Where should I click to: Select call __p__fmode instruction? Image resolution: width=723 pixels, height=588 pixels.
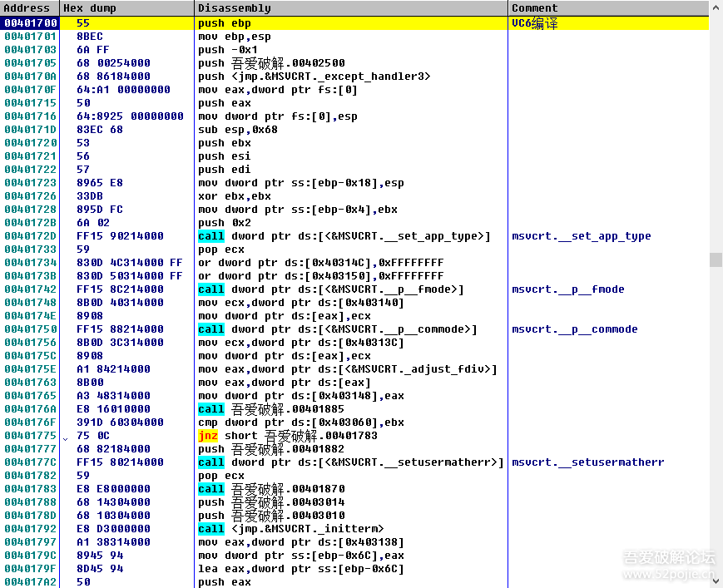pos(331,290)
